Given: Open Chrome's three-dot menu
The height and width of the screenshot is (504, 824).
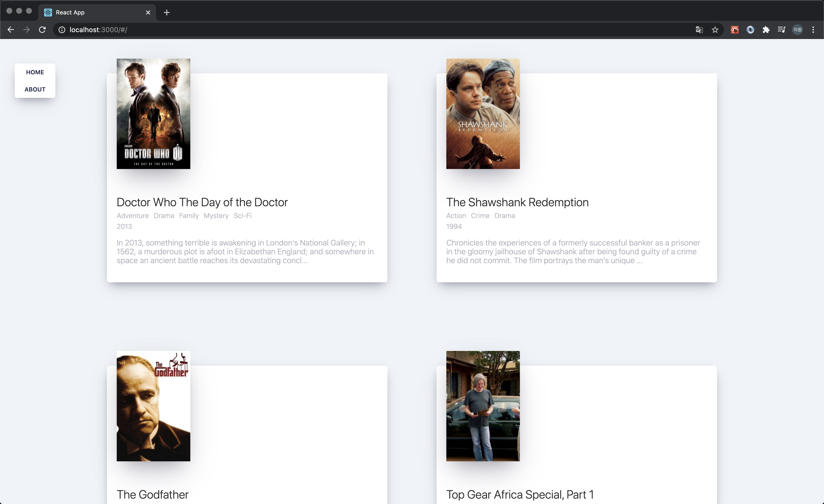Looking at the screenshot, I should point(814,29).
